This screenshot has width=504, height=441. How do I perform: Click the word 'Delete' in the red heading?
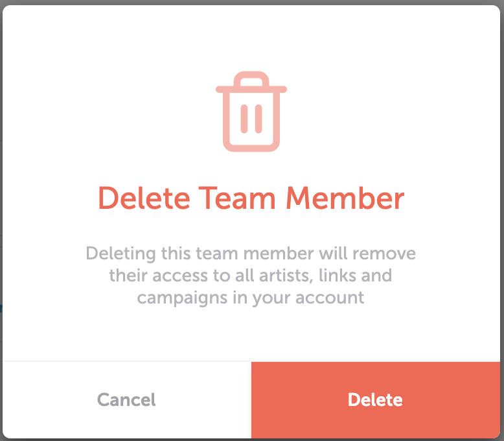point(144,198)
